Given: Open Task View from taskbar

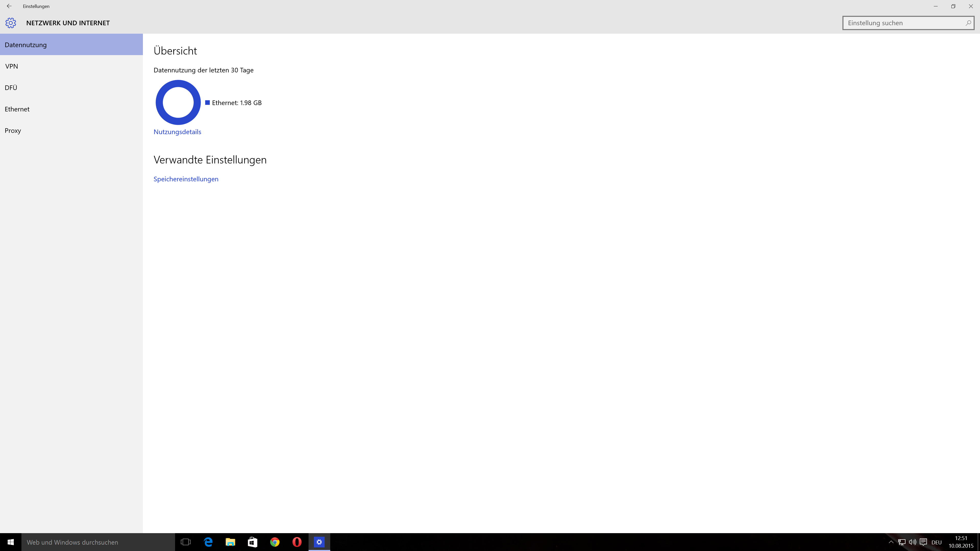Looking at the screenshot, I should pyautogui.click(x=186, y=542).
